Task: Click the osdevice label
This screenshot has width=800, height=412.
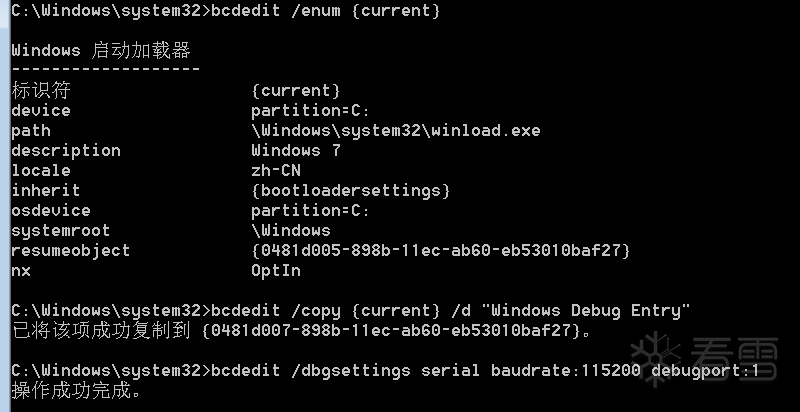Action: [50, 210]
